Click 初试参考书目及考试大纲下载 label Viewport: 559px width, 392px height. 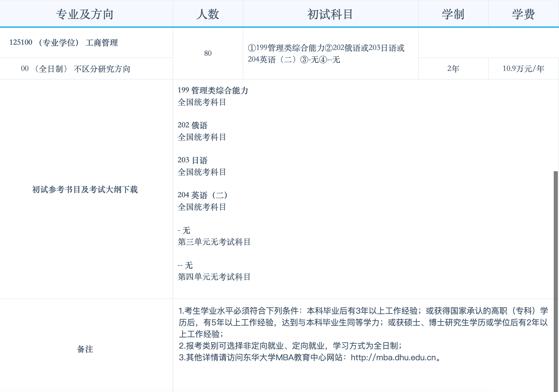(85, 190)
